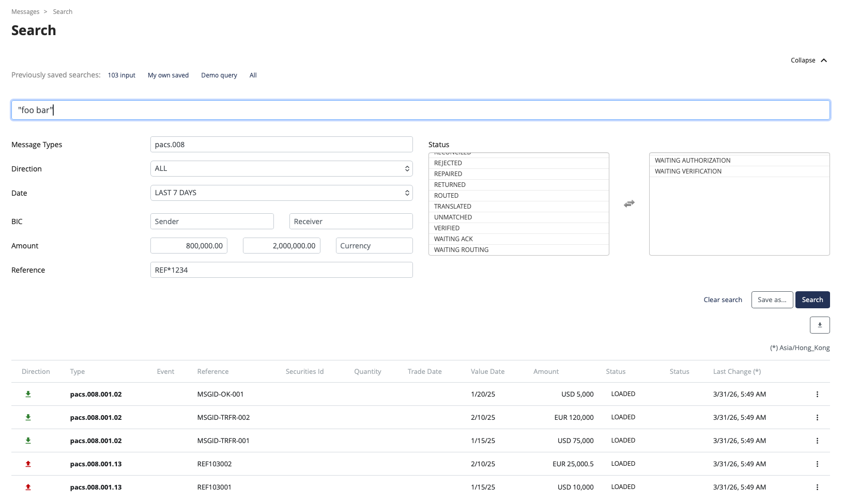Click the Save as... button
The height and width of the screenshot is (504, 844).
(x=772, y=300)
